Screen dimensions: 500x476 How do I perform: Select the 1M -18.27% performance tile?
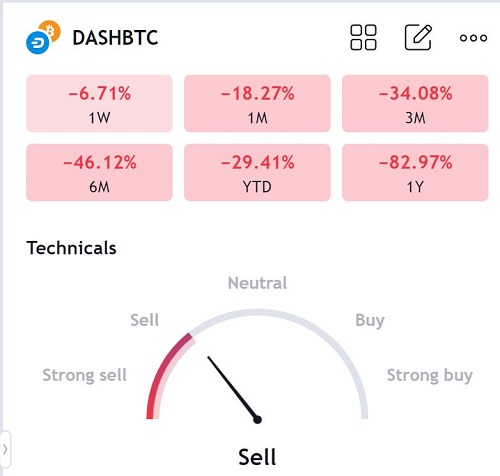point(257,103)
